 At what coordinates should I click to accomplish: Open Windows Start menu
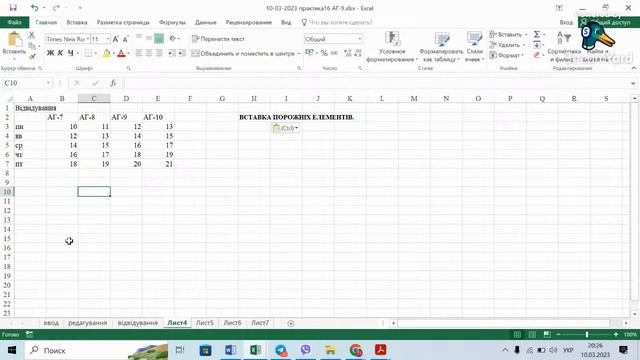pos(12,350)
